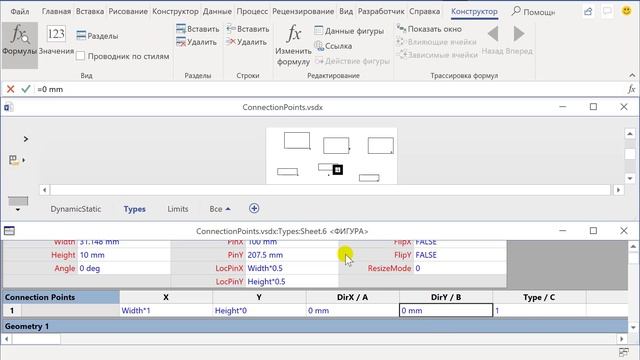This screenshot has height=360, width=640.
Task: Click LocPinX cell Width*0.5
Action: 292,268
